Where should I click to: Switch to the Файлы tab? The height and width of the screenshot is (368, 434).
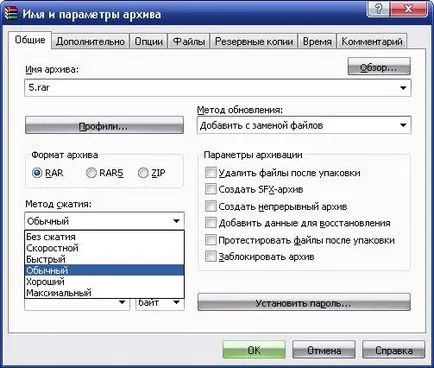click(x=189, y=42)
